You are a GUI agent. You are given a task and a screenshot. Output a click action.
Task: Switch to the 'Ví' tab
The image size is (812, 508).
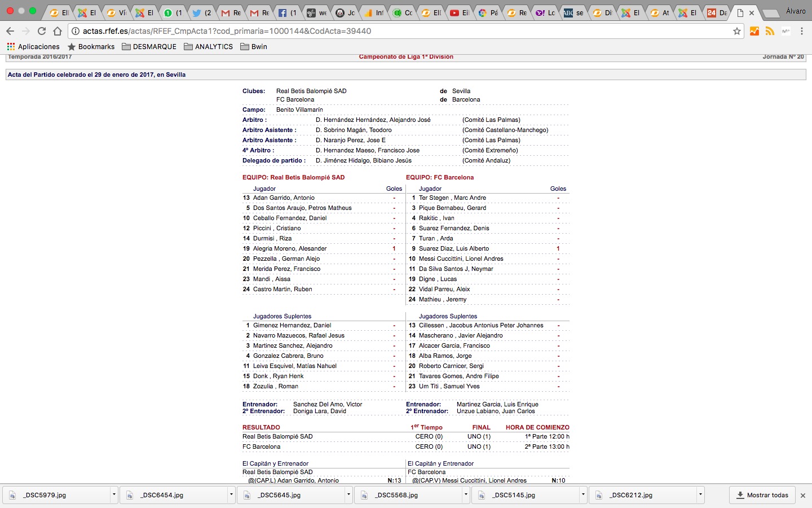116,12
